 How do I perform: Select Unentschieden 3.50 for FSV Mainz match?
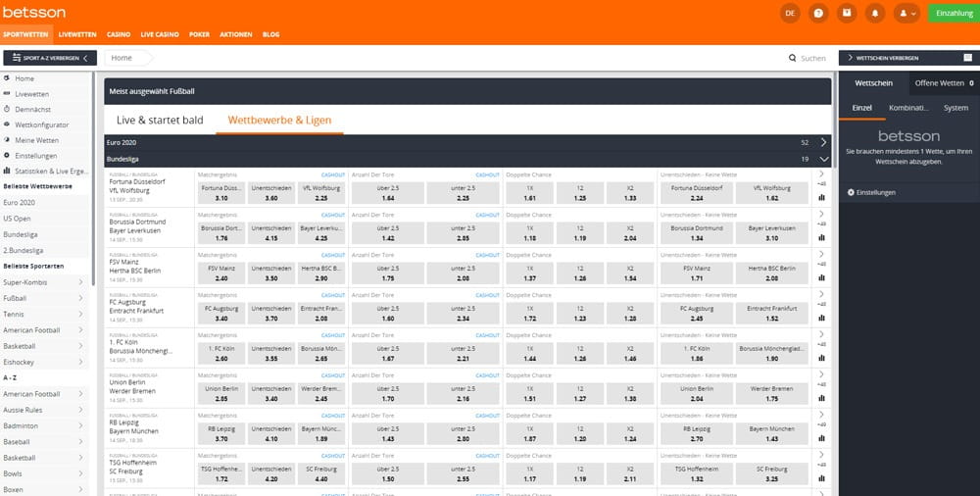point(271,273)
